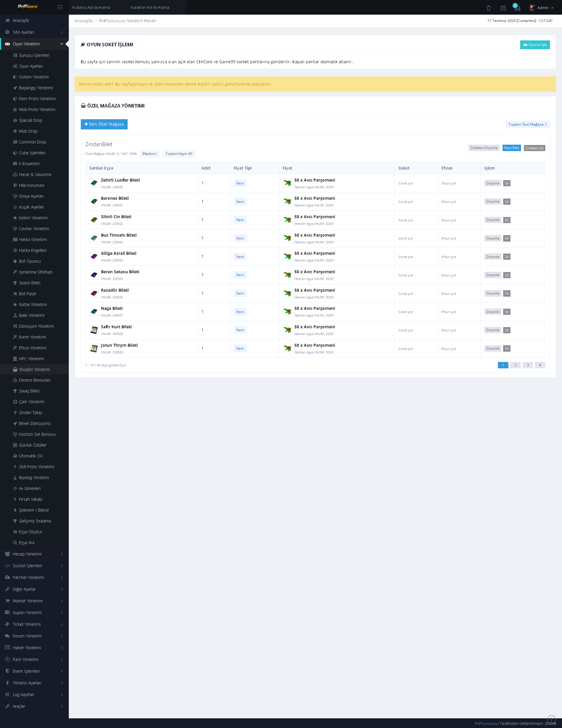The width and height of the screenshot is (562, 728).
Task: Collapse the Oyun Yönetimi section
Action: point(34,44)
